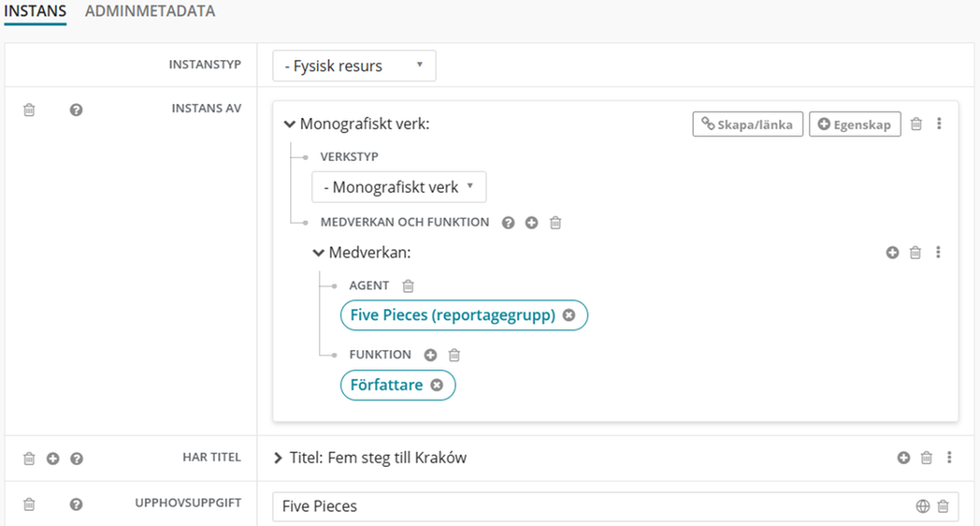Collapse the 'Medverkan:' section
Viewport: 980px width, 526px height.
point(318,253)
